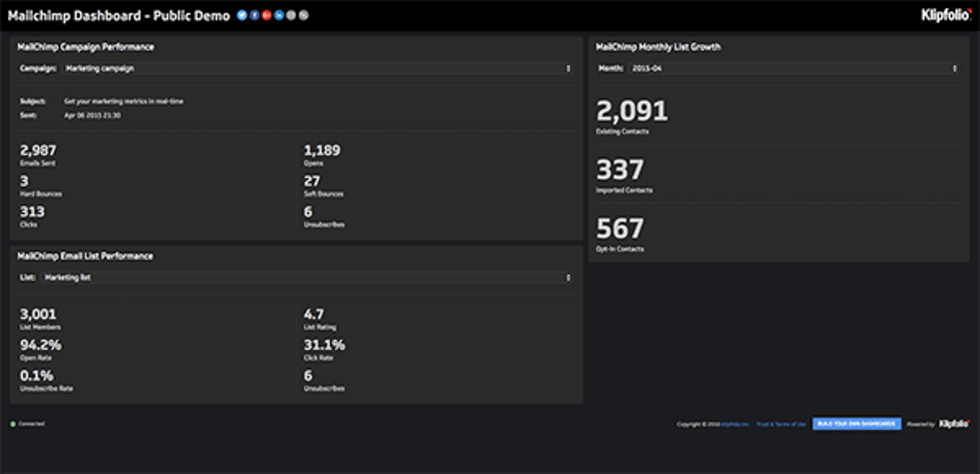Click the 4.7 List Rating value
980x474 pixels.
coord(313,314)
